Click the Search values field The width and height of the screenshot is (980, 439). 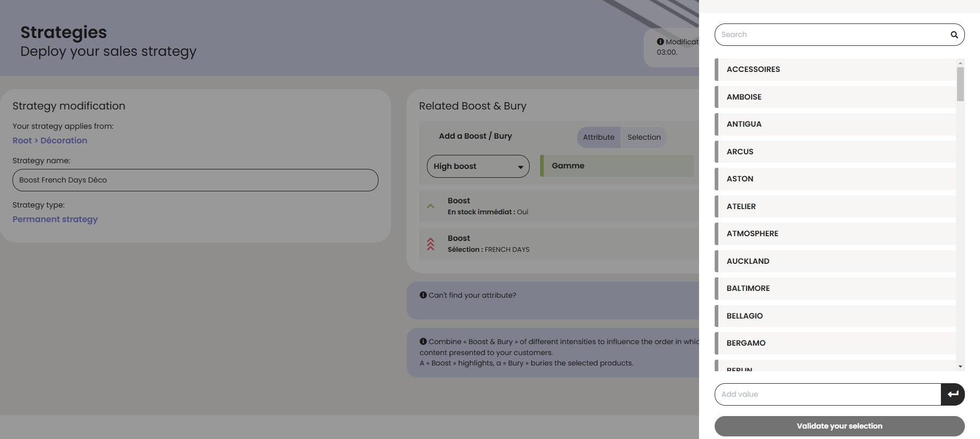pos(831,35)
